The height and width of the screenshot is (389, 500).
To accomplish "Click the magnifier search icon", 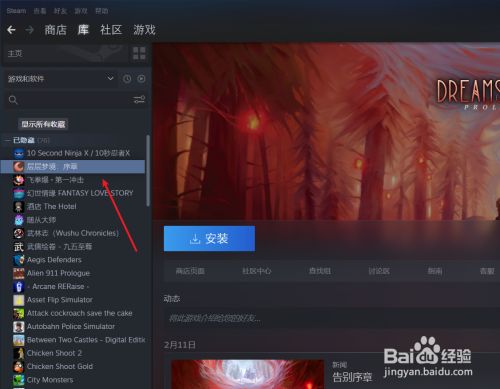I will click(x=13, y=100).
